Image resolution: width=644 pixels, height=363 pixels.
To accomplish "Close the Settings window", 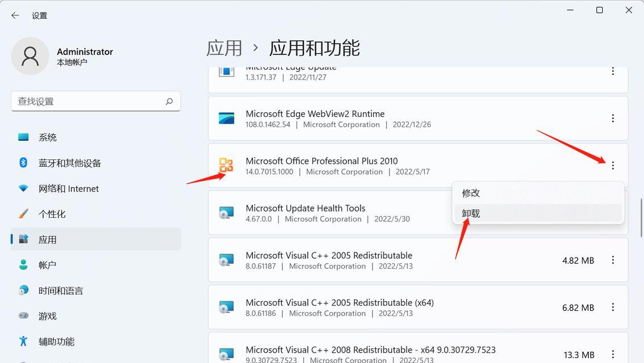I will (629, 10).
